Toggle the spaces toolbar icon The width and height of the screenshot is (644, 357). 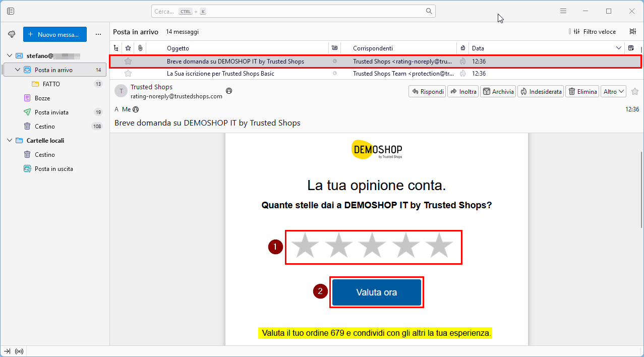(x=11, y=11)
